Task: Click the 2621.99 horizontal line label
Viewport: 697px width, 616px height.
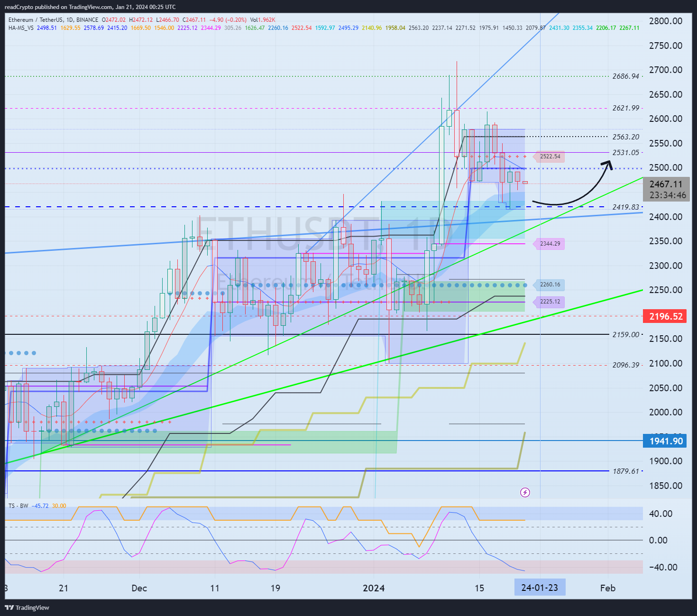Action: 626,108
